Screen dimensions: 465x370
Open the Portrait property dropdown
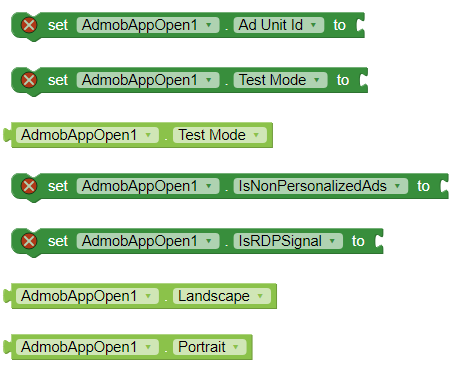pyautogui.click(x=210, y=347)
